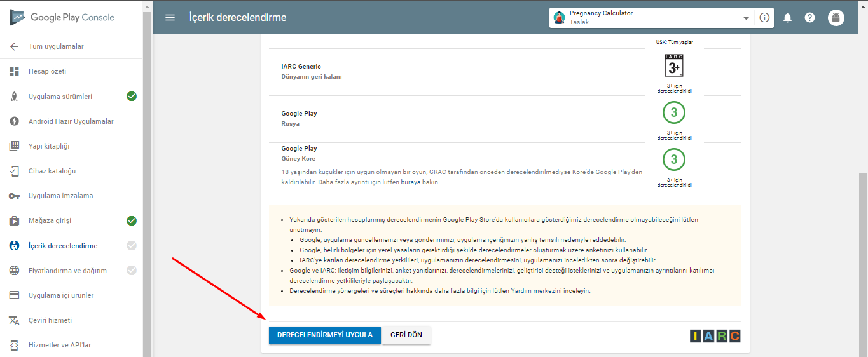Open Hesap özeti in the sidebar

pos(47,71)
